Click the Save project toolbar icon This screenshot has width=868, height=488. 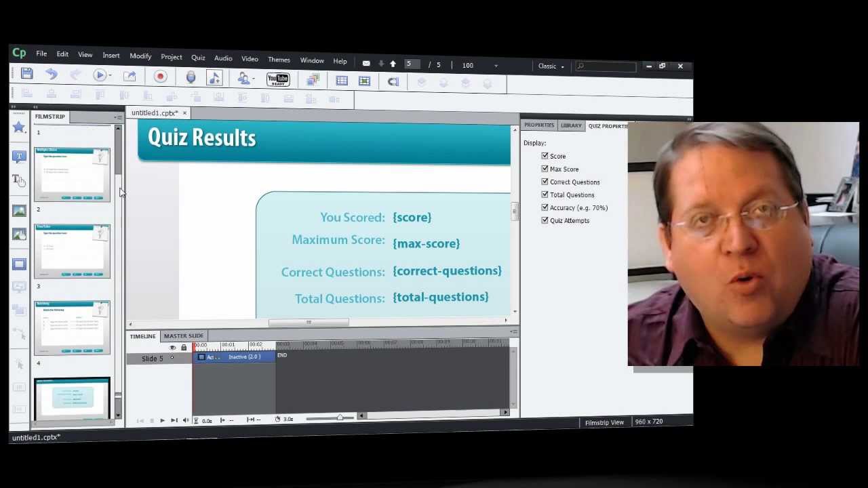pyautogui.click(x=26, y=74)
